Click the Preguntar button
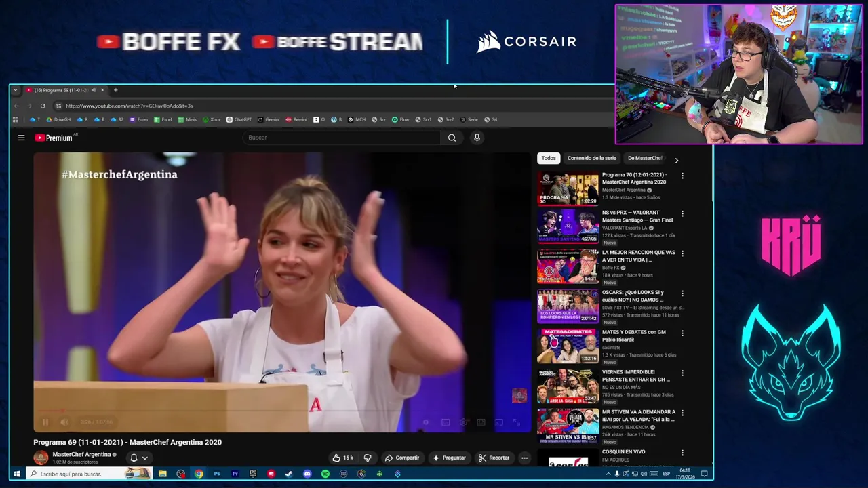 coord(449,457)
